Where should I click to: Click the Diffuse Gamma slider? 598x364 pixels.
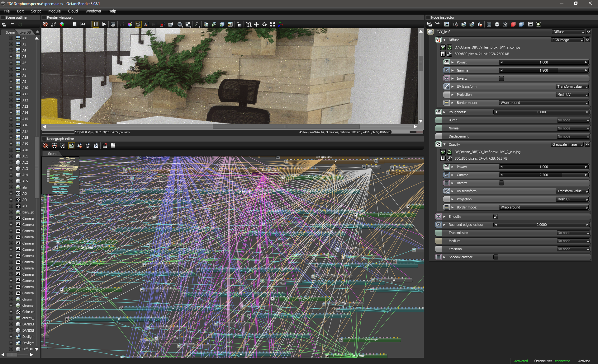tap(543, 70)
